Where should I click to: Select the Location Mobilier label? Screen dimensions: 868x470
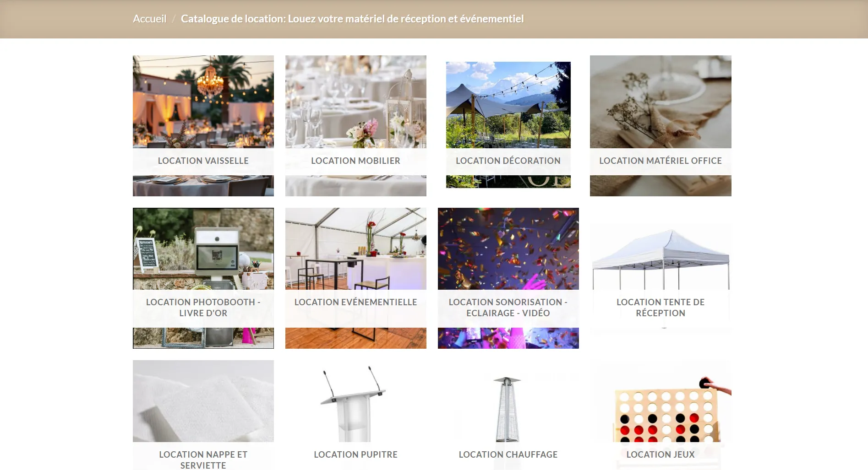pos(355,161)
